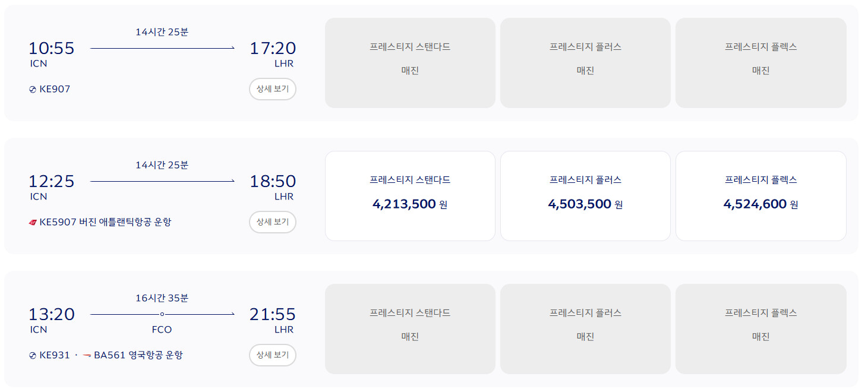Click the Virgin Atlantic logo beside KE5907
The height and width of the screenshot is (389, 868).
pyautogui.click(x=33, y=223)
